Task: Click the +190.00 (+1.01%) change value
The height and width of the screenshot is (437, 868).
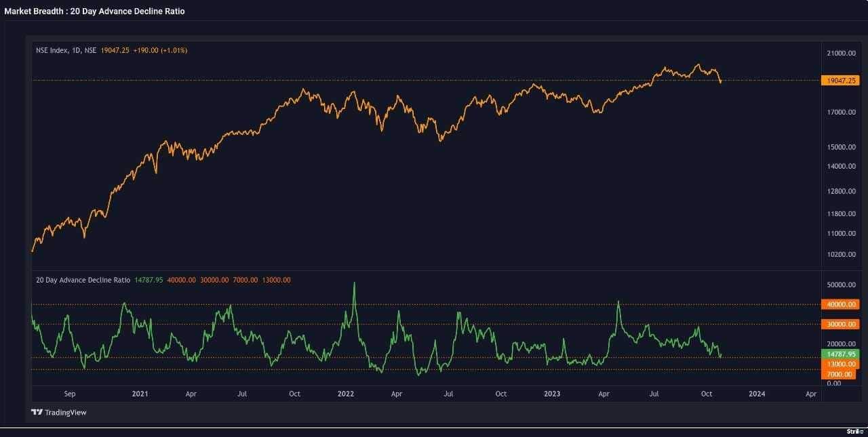Action: pyautogui.click(x=160, y=50)
